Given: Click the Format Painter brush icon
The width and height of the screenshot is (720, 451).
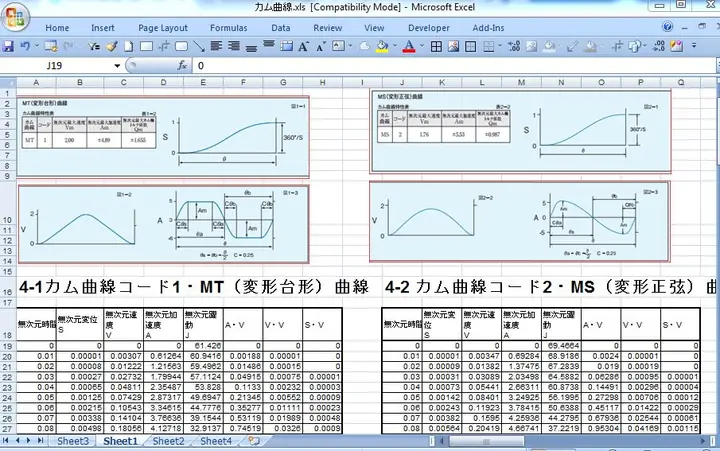Looking at the screenshot, I should pos(112,46).
